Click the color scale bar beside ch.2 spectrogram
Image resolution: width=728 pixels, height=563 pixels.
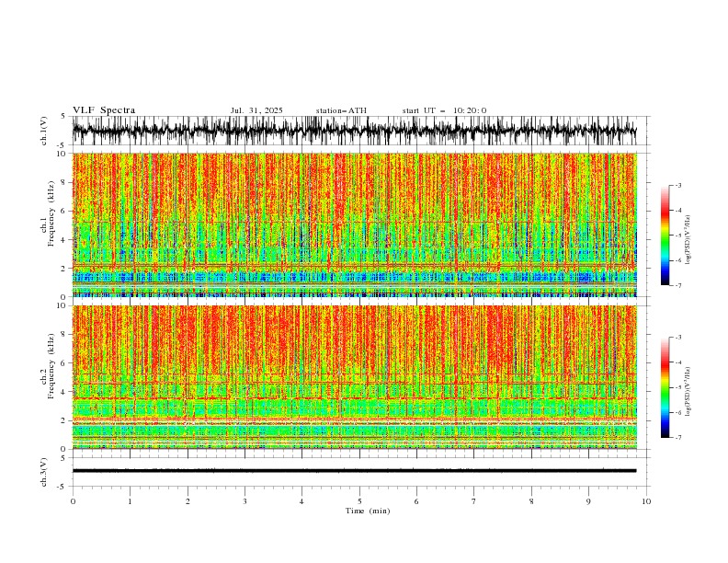pyautogui.click(x=665, y=387)
